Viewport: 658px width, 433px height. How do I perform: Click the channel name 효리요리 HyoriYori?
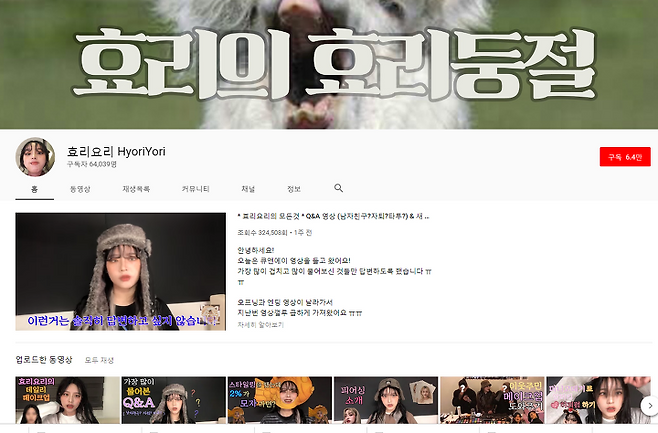[116, 151]
